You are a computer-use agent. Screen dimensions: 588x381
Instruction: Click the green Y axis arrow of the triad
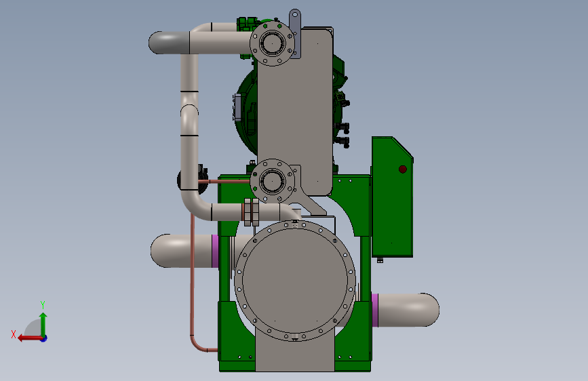click(43, 324)
